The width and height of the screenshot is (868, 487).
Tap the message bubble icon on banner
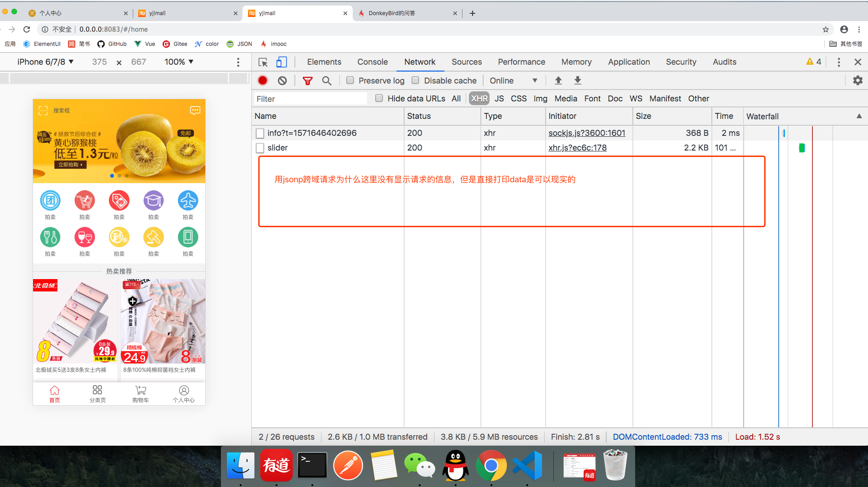coord(195,110)
